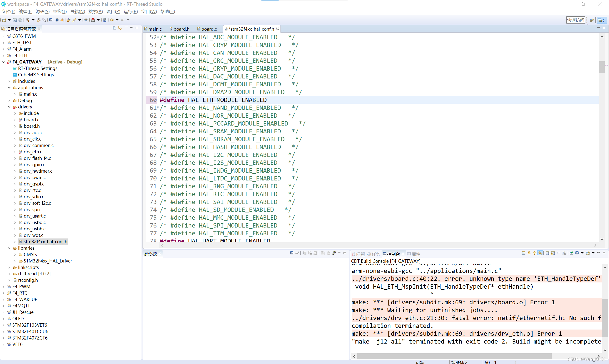Click the hammer Build icon in toolbar

(28, 20)
